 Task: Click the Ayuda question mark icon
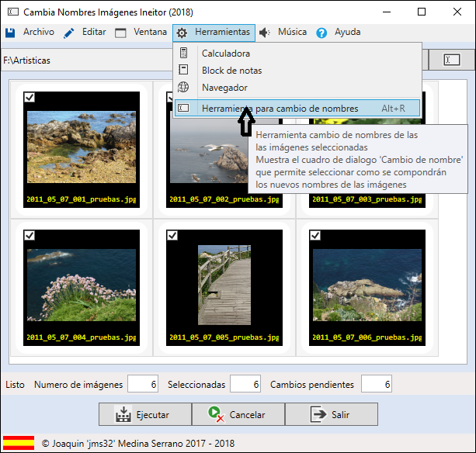pyautogui.click(x=321, y=33)
